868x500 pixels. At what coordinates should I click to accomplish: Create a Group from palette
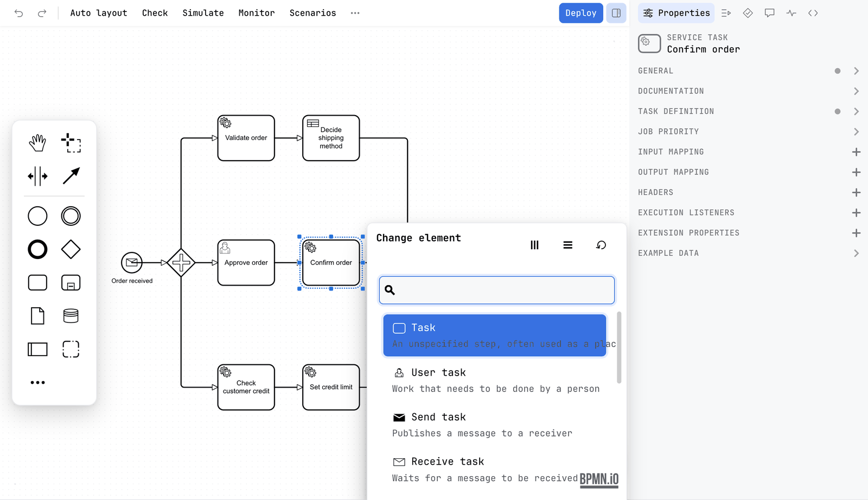point(71,349)
